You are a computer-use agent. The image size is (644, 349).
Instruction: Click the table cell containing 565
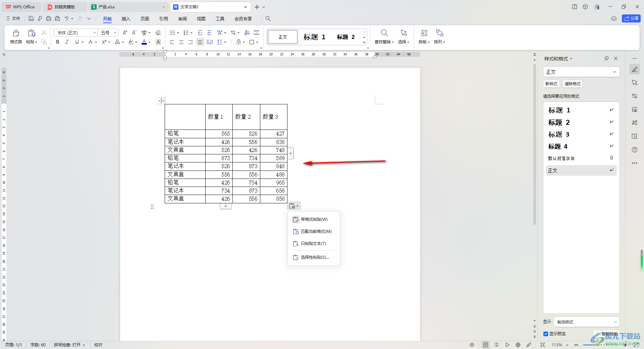[219, 134]
